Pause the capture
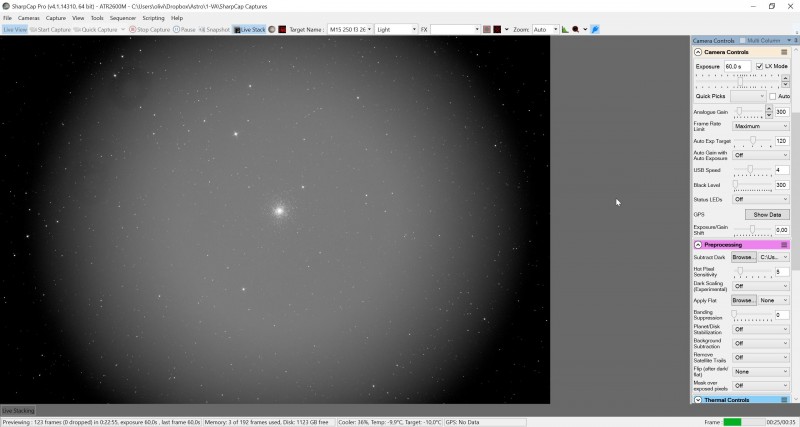 (x=184, y=30)
